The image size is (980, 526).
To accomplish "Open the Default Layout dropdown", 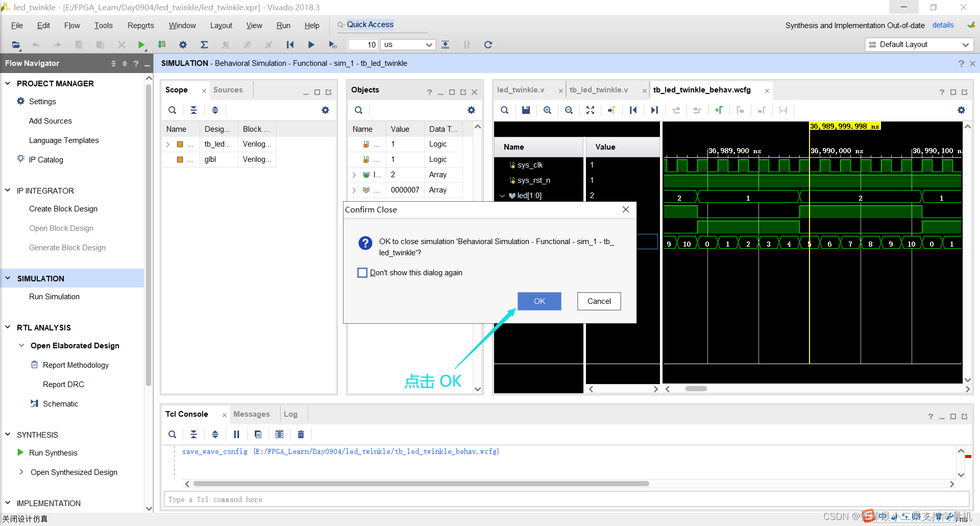I will click(x=919, y=45).
